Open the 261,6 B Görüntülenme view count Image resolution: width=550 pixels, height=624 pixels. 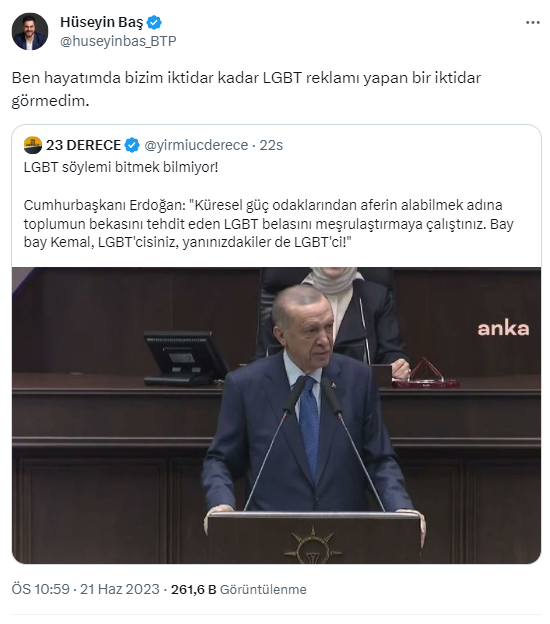(239, 589)
